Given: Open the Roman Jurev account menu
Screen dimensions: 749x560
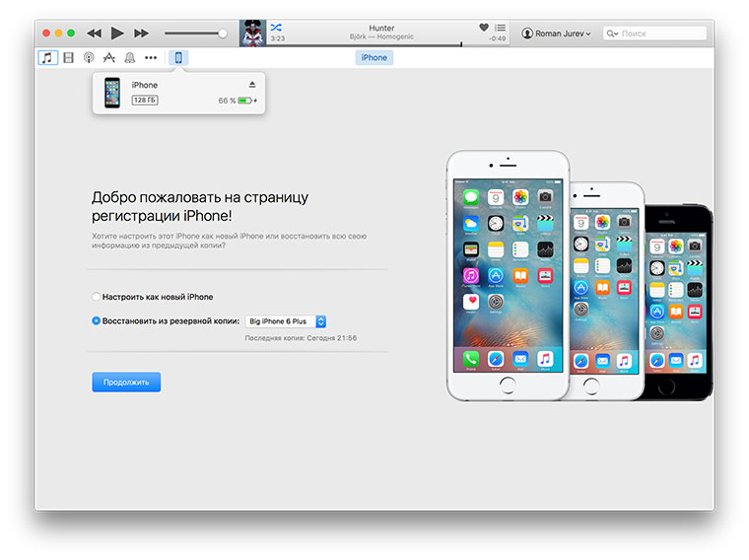Looking at the screenshot, I should coord(557,34).
